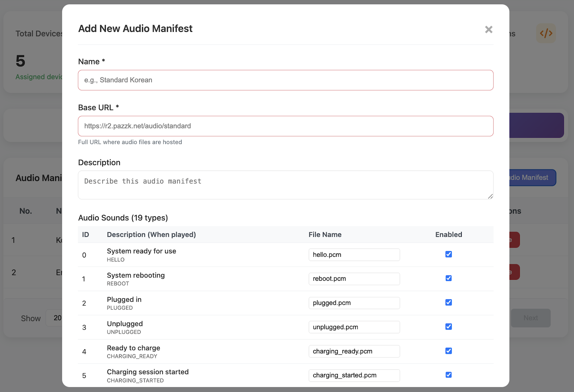This screenshot has width=574, height=392.
Task: Click the Next pagination button
Action: click(x=531, y=318)
